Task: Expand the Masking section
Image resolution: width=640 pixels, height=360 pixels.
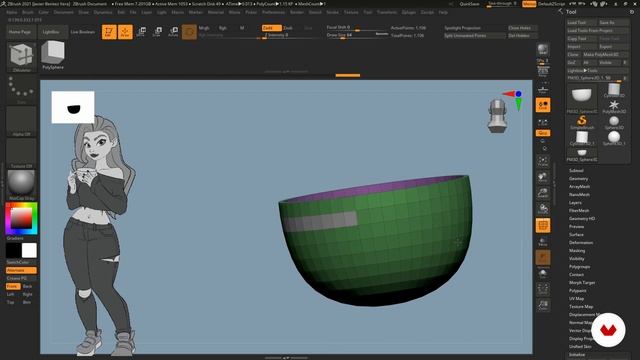Action: pyautogui.click(x=577, y=251)
